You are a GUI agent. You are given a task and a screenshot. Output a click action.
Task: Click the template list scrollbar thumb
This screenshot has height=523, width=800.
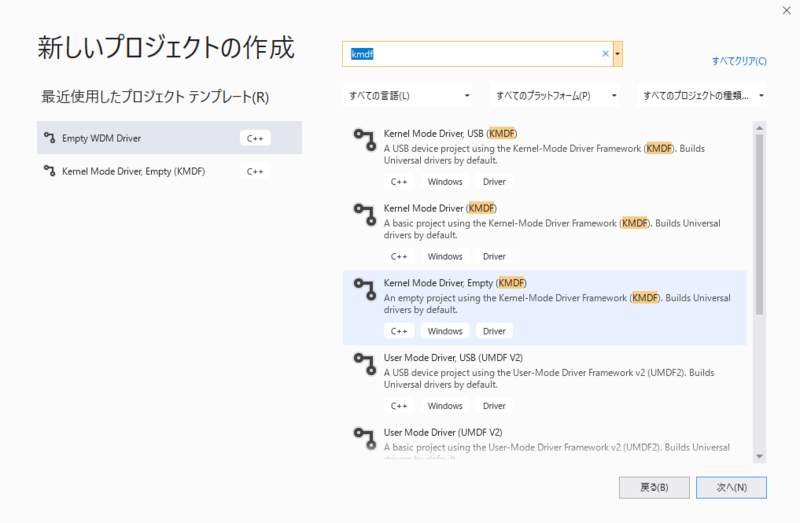click(759, 225)
